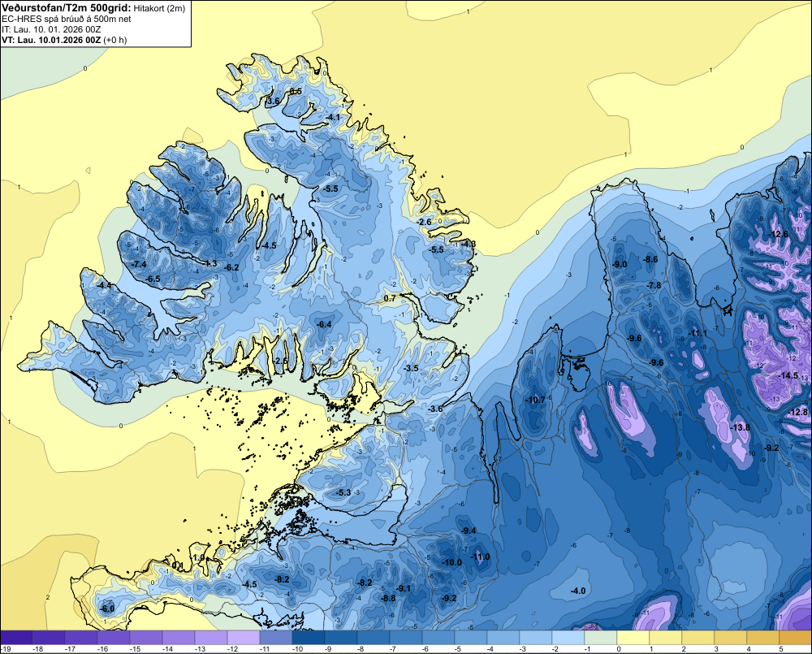Click the -8.6 temperature reading
Screen dimensions: 812x654
pyautogui.click(x=650, y=260)
